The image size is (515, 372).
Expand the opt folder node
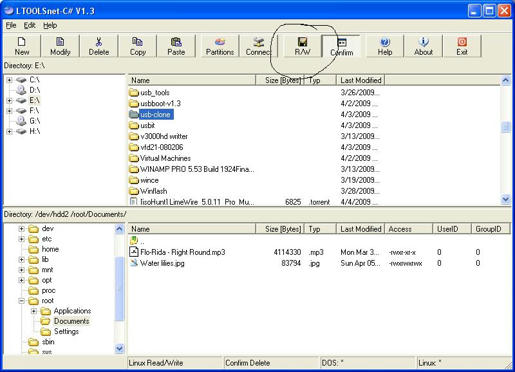(x=22, y=280)
